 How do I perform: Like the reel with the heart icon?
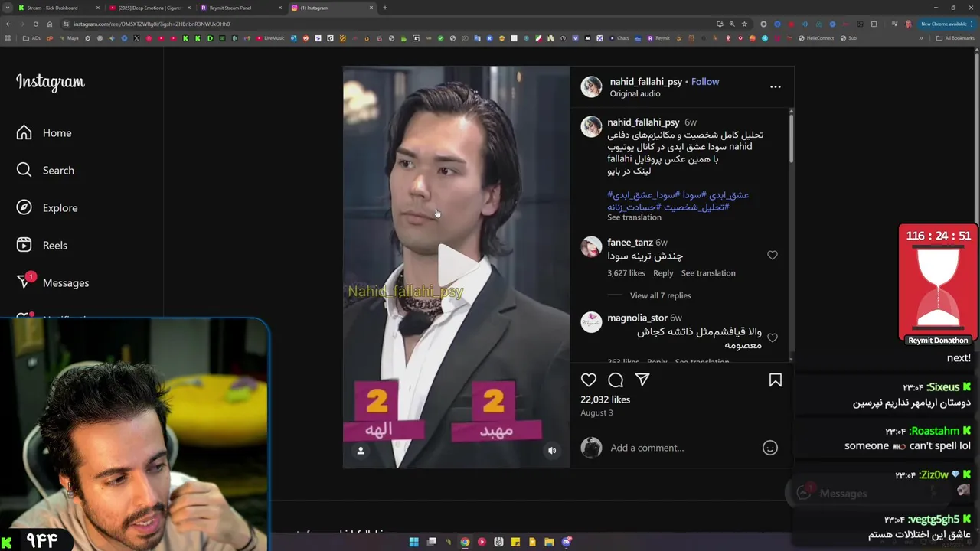[589, 380]
